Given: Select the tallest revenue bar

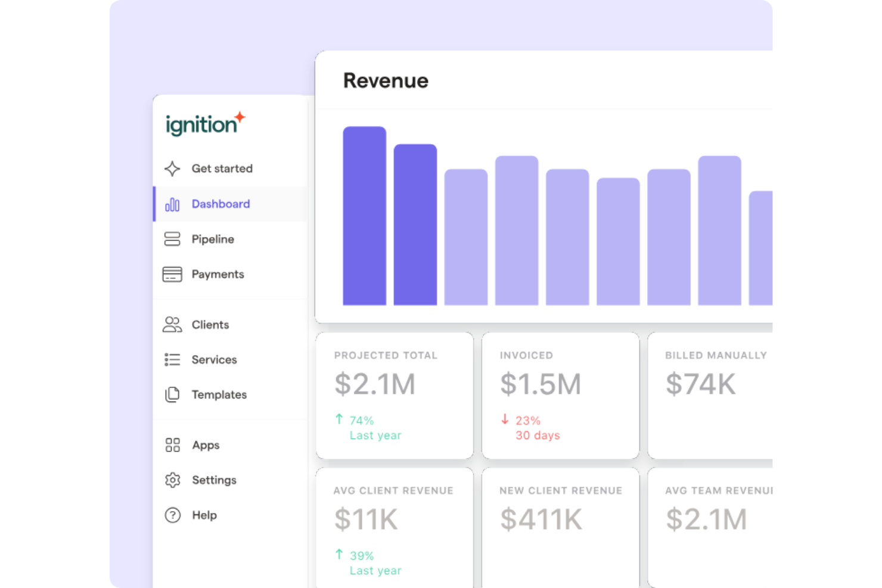Looking at the screenshot, I should pos(364,214).
